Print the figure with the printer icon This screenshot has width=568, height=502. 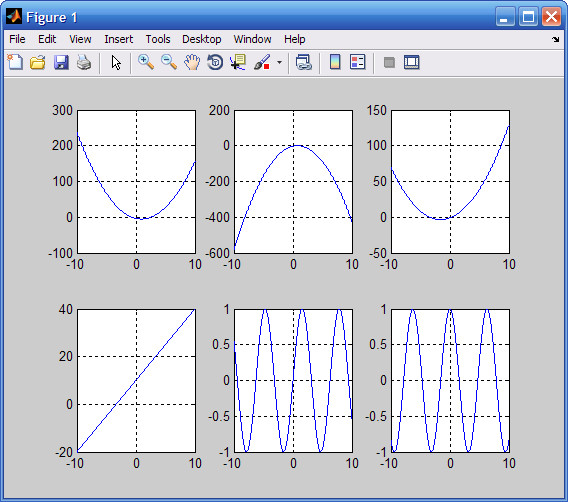(84, 62)
